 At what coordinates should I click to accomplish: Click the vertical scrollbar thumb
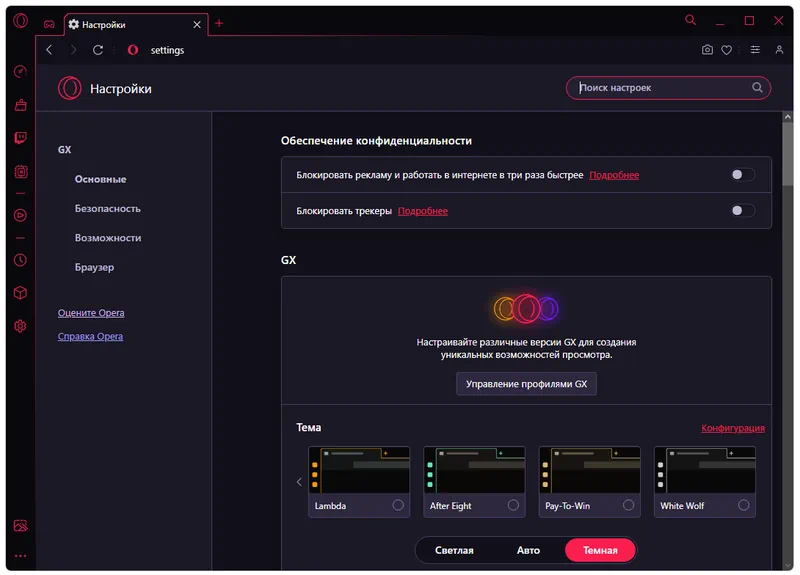[788, 154]
